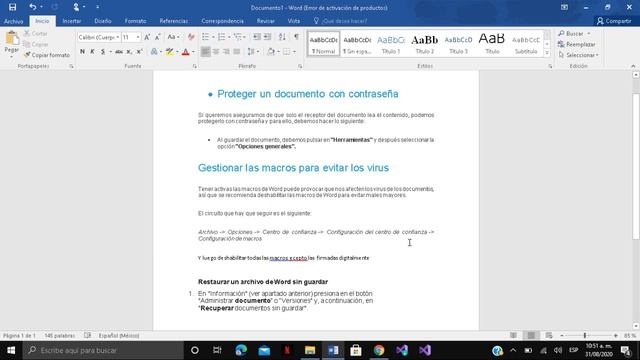
Task: Sort text with the A-Z icon
Action: [x=282, y=37]
